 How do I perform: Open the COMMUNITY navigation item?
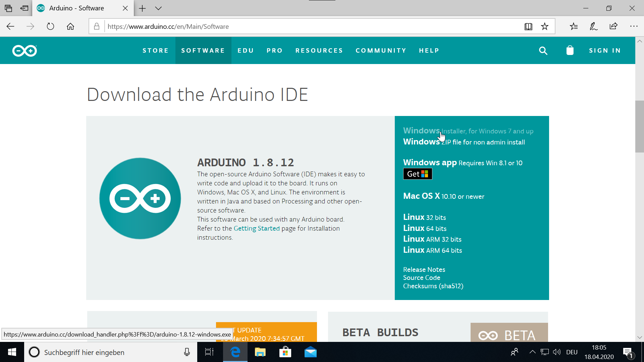[381, 51]
